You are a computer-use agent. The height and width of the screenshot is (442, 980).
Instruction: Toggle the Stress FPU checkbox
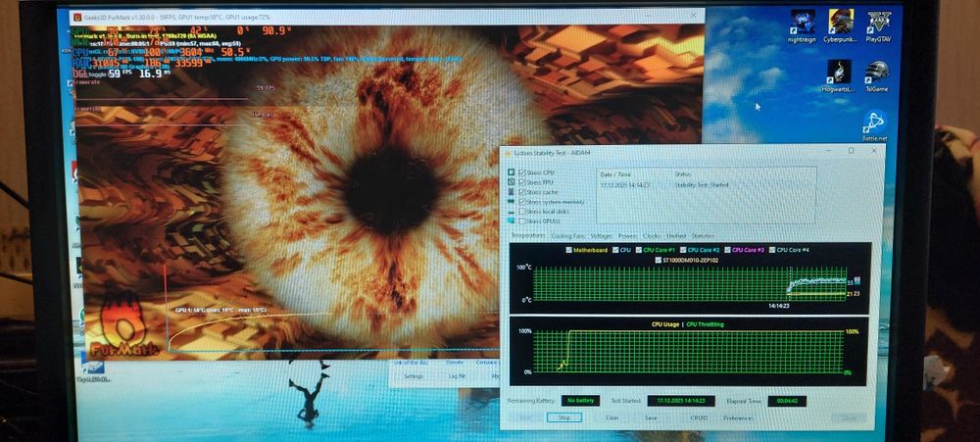click(x=522, y=182)
